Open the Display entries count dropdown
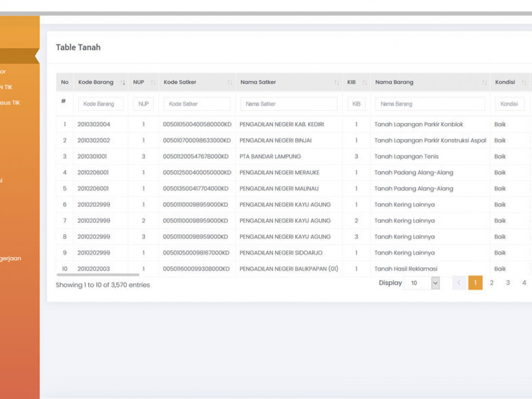Image resolution: width=532 pixels, height=399 pixels. (x=421, y=283)
